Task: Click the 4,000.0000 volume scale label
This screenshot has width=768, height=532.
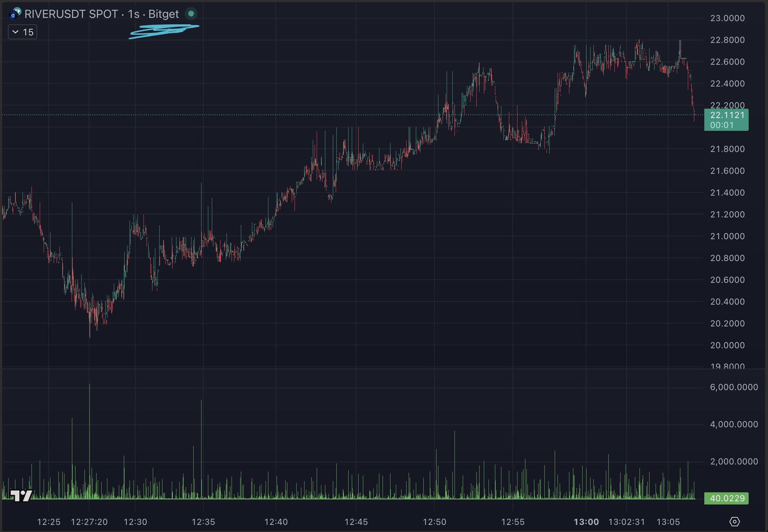Action: tap(733, 424)
